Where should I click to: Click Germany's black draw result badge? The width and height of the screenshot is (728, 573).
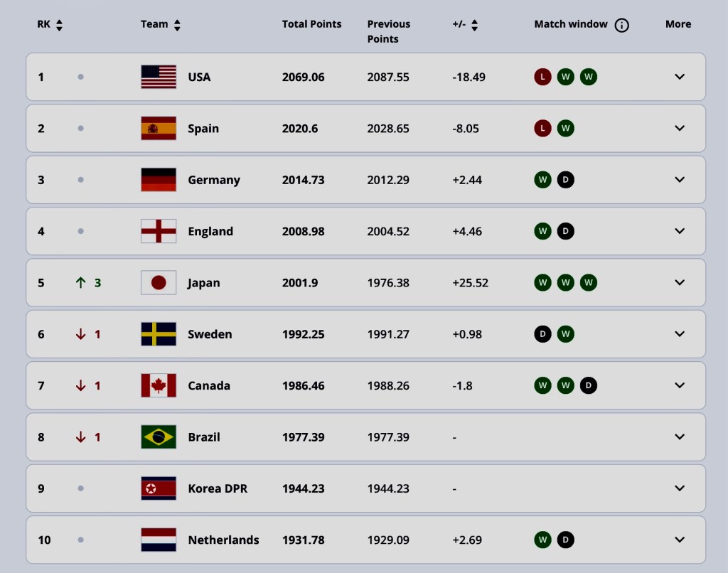(565, 180)
